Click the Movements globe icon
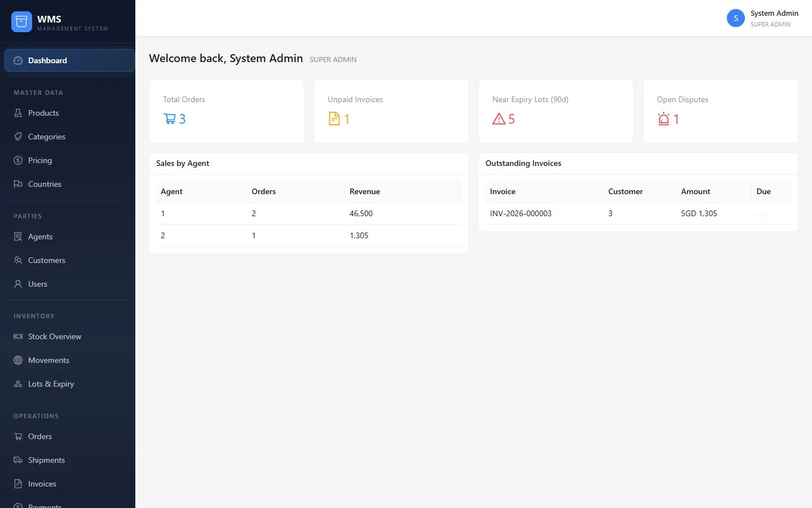812x508 pixels. 18,360
